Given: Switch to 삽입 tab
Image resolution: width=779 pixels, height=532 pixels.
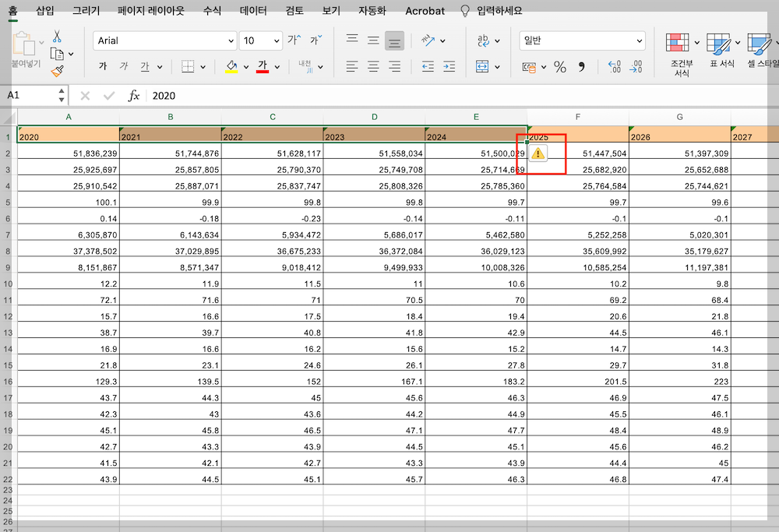Looking at the screenshot, I should [44, 10].
